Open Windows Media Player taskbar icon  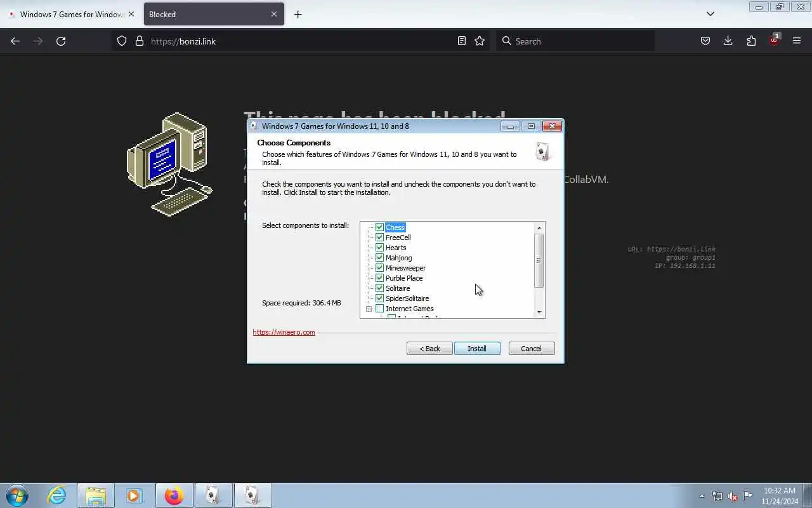click(x=134, y=495)
